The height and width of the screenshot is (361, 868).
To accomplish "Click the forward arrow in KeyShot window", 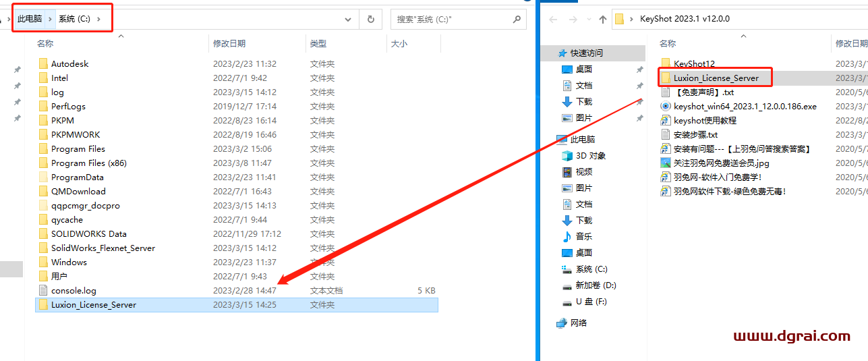I will 572,19.
